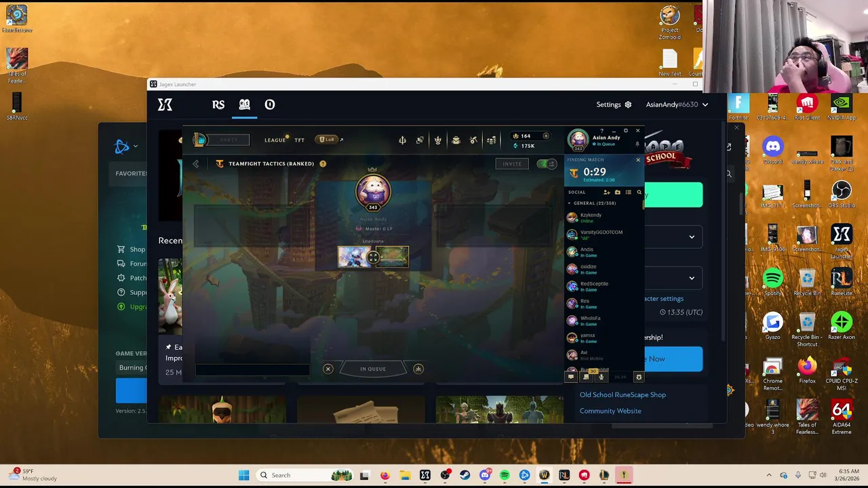Switch to the LEAGUE tab
The width and height of the screenshot is (868, 488).
[x=275, y=140]
